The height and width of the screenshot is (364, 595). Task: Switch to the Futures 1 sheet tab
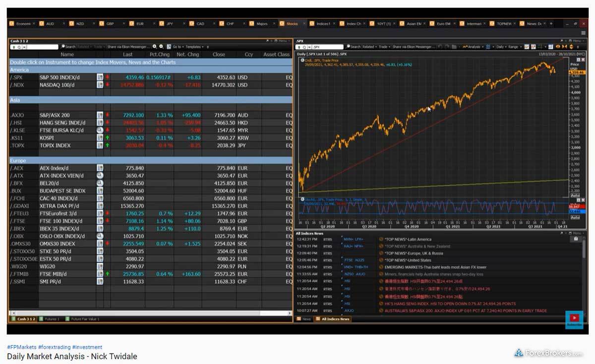point(51,319)
